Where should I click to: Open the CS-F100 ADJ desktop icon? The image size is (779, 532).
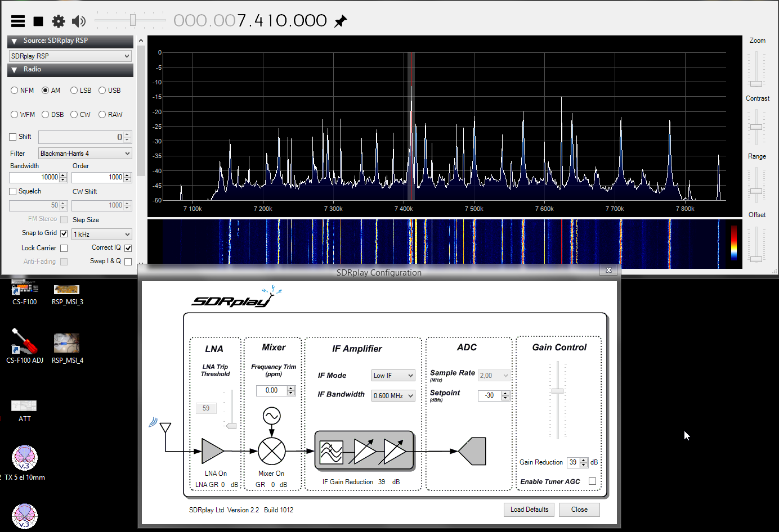point(25,346)
